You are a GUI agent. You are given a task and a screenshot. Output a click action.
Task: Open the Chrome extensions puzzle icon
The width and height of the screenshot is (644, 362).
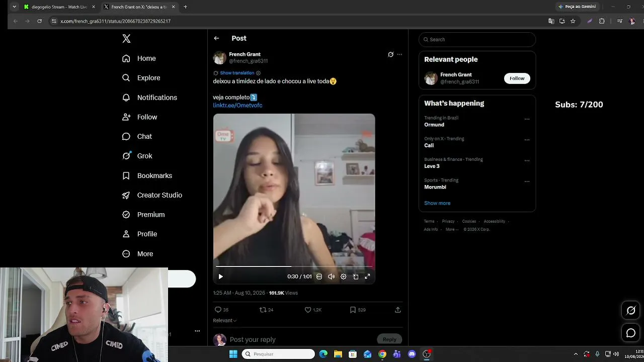(x=602, y=21)
